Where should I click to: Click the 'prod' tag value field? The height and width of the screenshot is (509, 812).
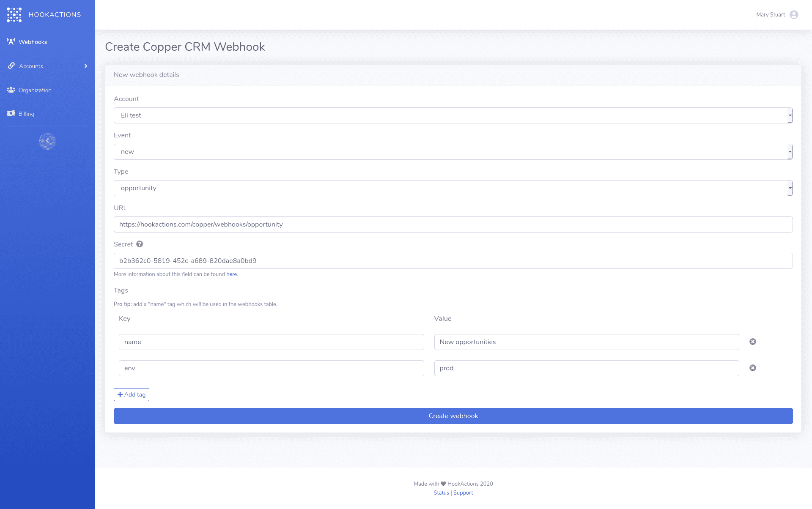coord(587,368)
